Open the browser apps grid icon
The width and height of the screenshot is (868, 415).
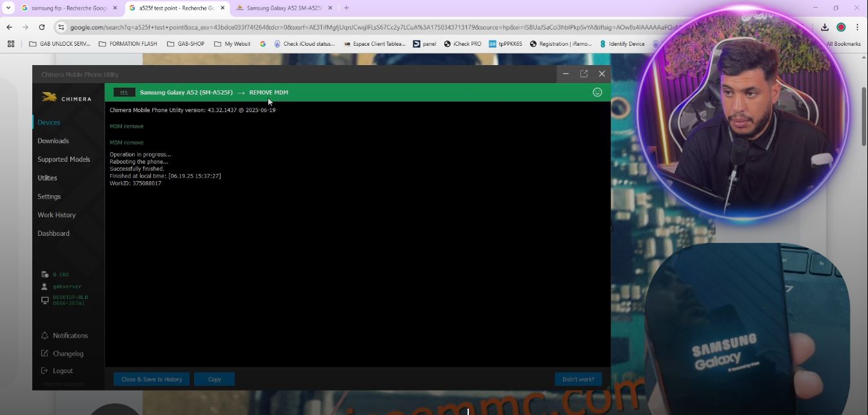pos(10,44)
